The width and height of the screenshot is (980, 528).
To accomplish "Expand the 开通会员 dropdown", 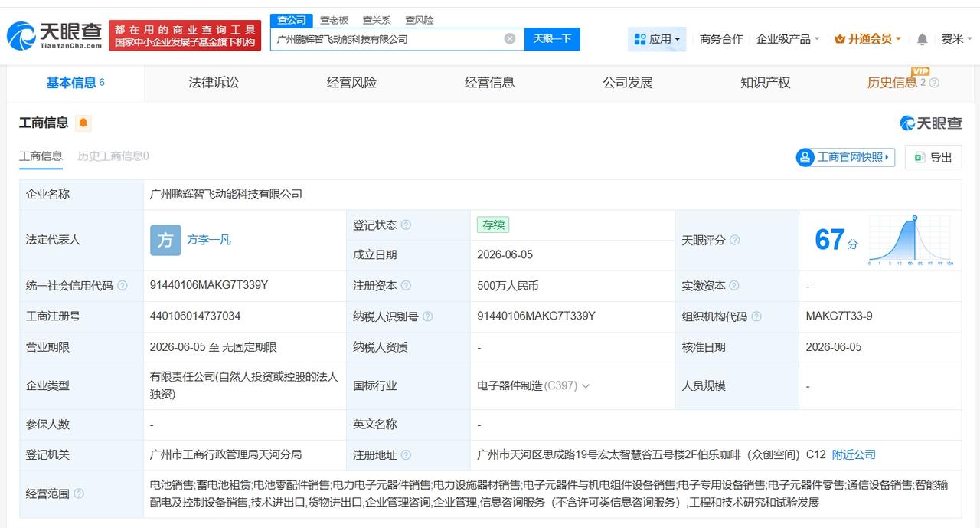I will (867, 39).
